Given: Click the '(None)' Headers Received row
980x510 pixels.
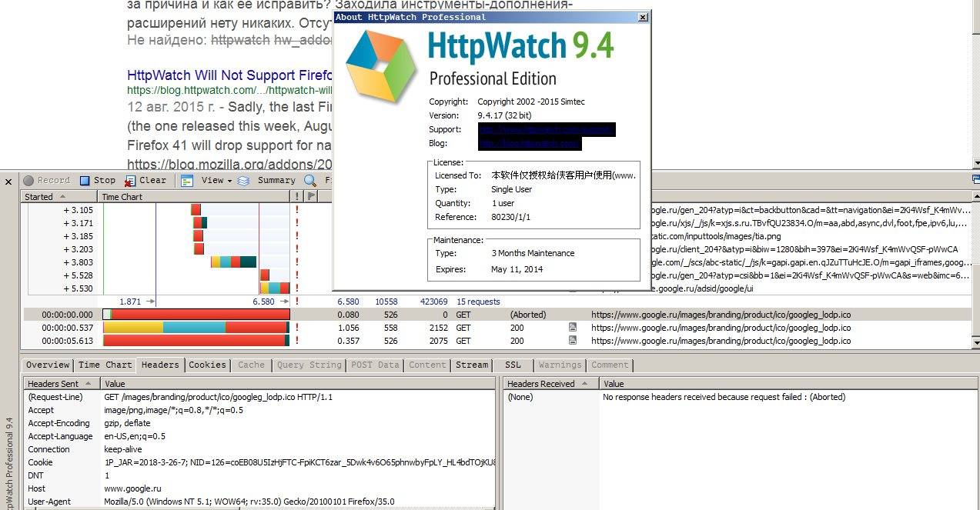Looking at the screenshot, I should 739,397.
